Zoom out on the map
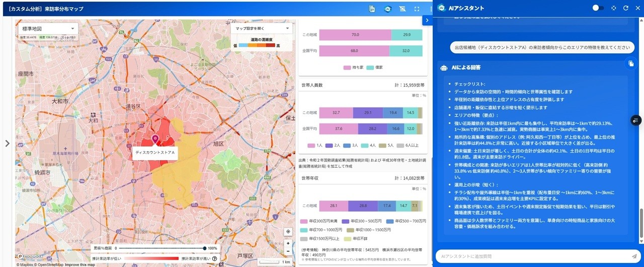The height and width of the screenshot is (267, 644). tap(288, 251)
